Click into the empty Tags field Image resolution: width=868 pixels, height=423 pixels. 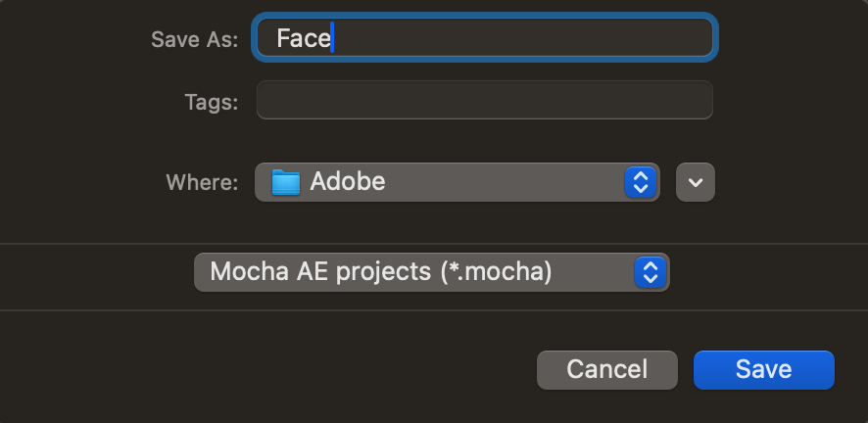(485, 100)
